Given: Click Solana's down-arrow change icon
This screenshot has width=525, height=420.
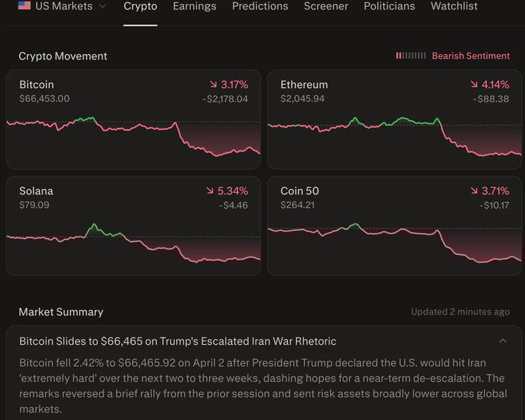Looking at the screenshot, I should coord(211,191).
